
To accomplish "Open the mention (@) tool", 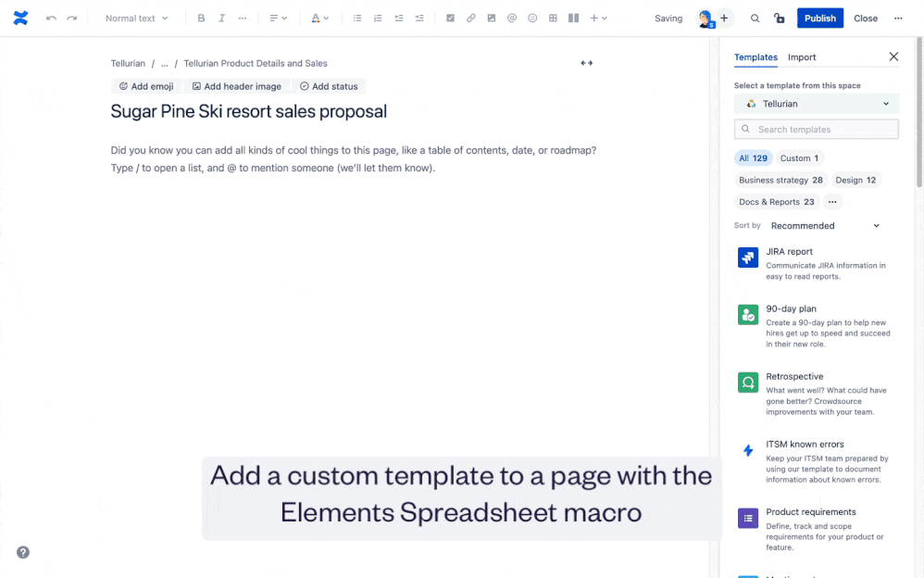I will tap(511, 18).
